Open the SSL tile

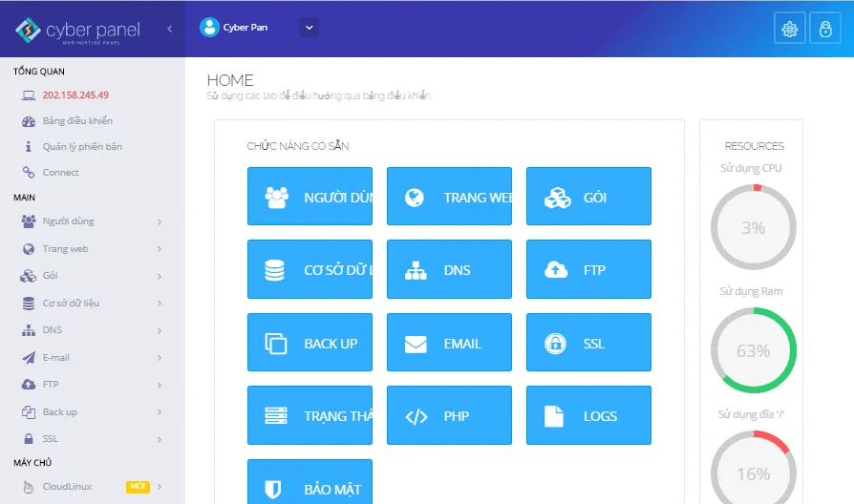pos(588,343)
